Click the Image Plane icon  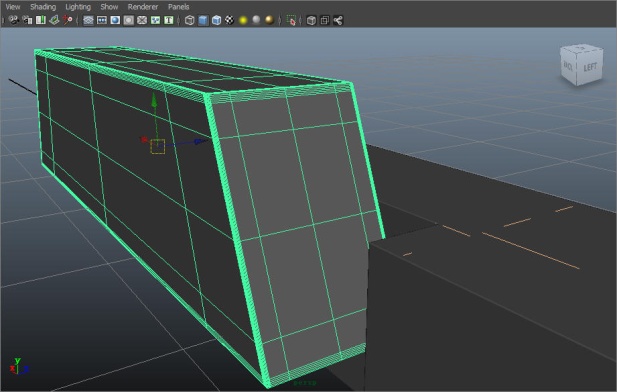[54, 20]
